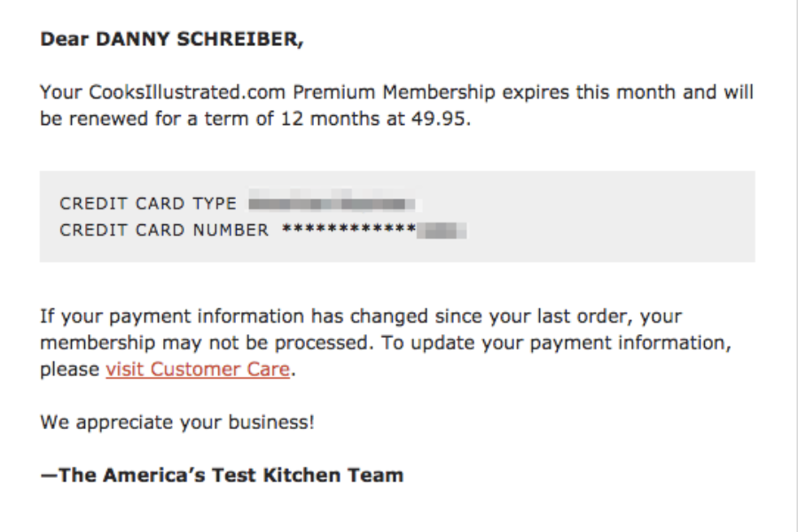Click membership may not be processed text

point(204,342)
